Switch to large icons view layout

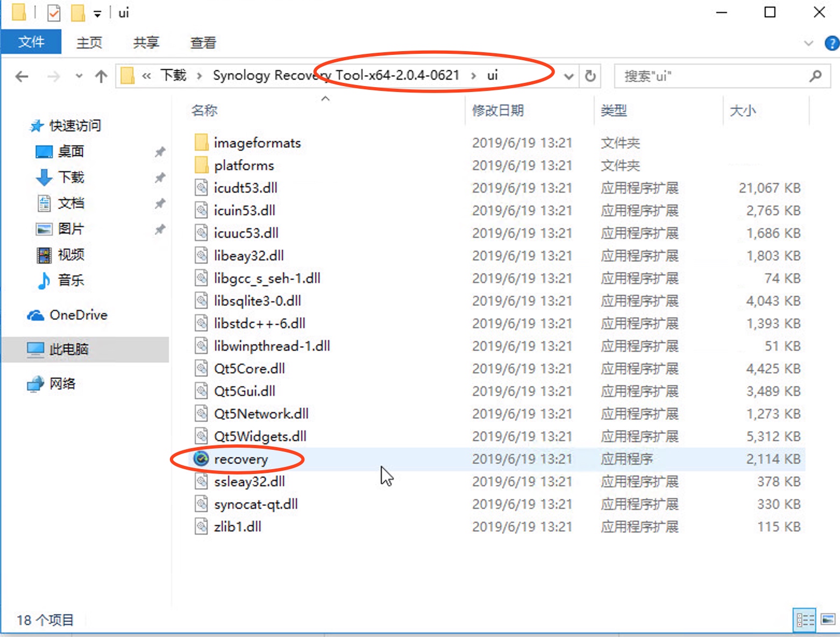point(828,620)
